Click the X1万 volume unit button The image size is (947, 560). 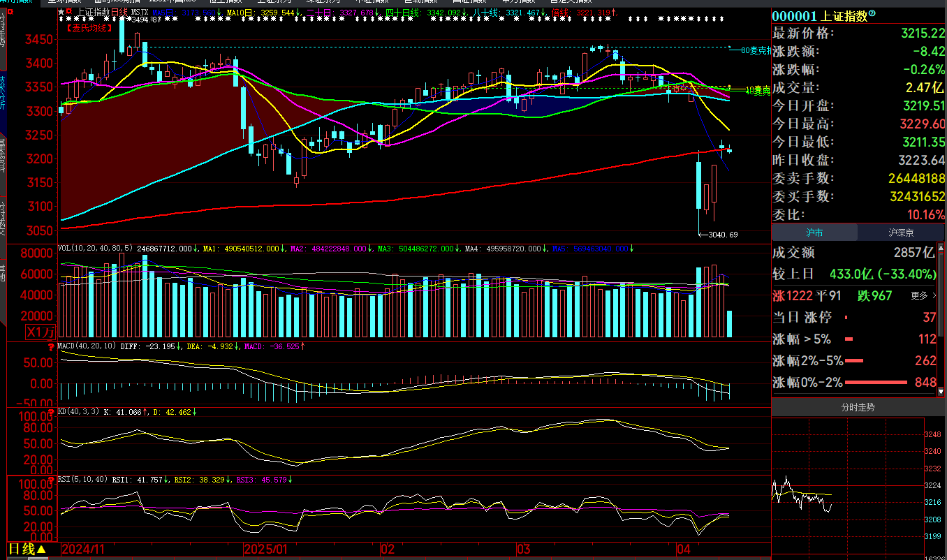(40, 331)
